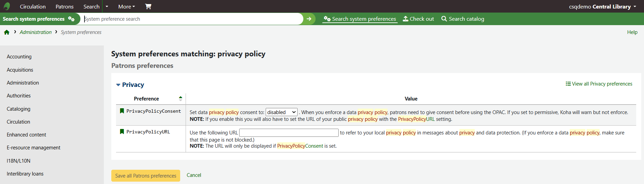Collapse the Privacy section

pos(118,85)
